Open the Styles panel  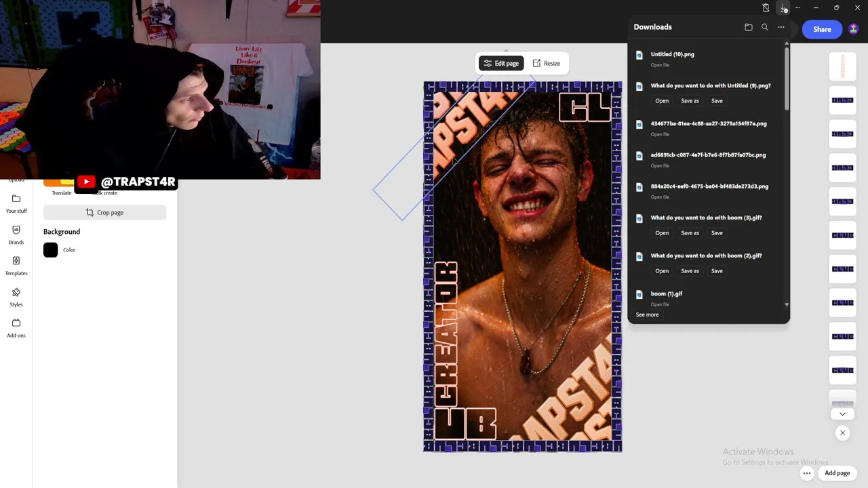tap(16, 297)
